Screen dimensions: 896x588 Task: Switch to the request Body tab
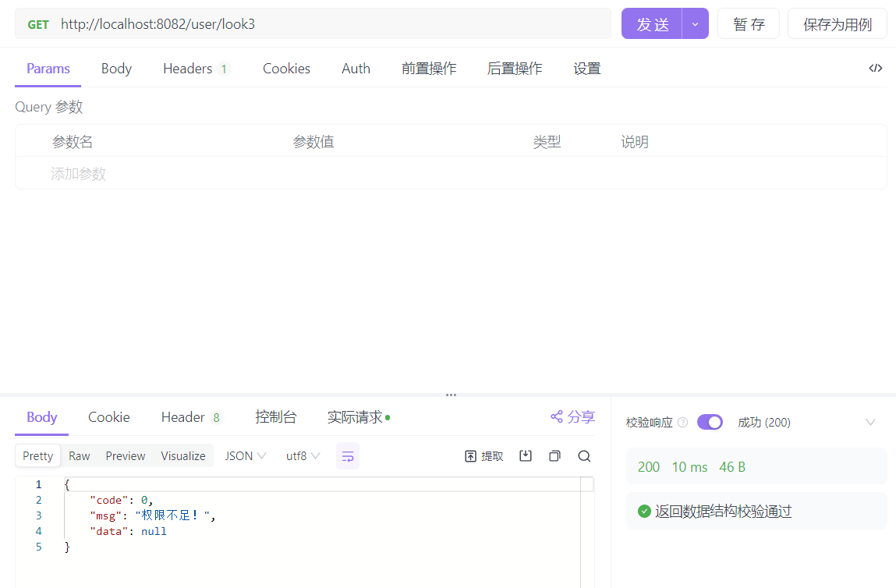tap(116, 69)
